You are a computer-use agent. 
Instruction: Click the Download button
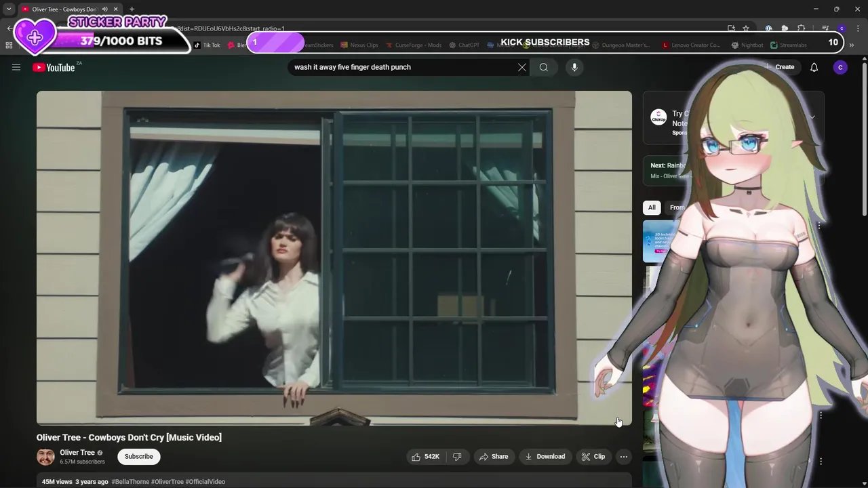point(545,456)
